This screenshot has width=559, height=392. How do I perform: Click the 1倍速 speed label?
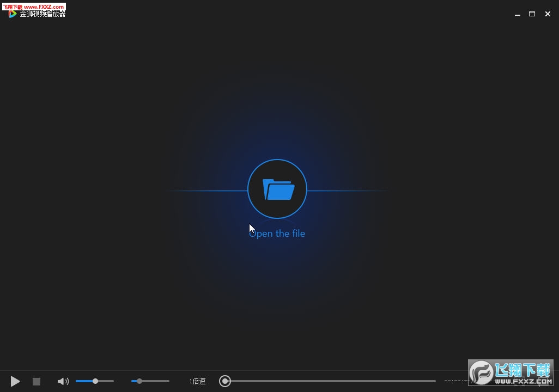pyautogui.click(x=197, y=382)
